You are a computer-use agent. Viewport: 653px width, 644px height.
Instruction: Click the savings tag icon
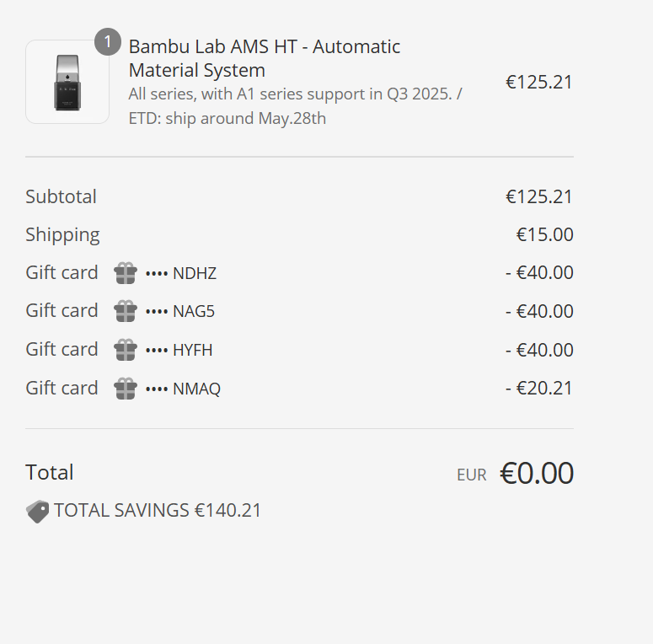37,511
